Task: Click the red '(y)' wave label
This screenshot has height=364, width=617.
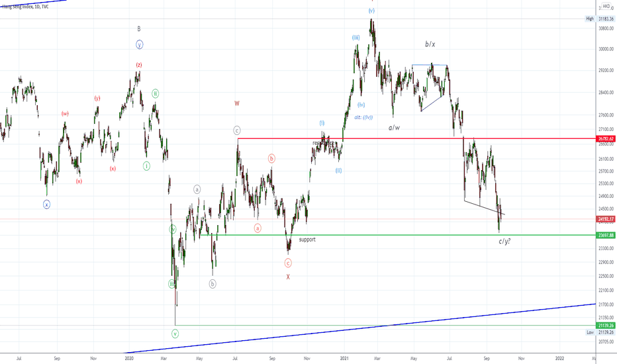Action: (97, 99)
